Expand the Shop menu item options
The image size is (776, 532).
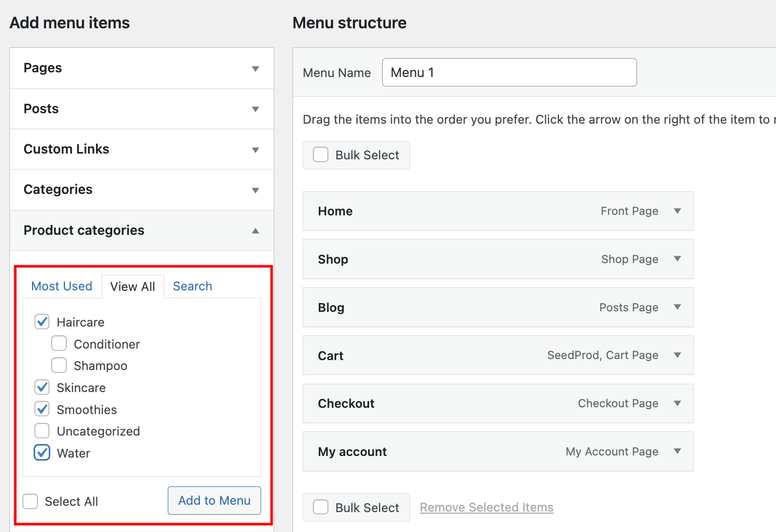point(677,259)
